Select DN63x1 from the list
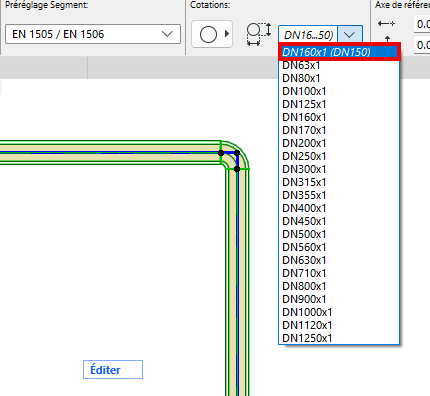The width and height of the screenshot is (430, 396). point(339,65)
